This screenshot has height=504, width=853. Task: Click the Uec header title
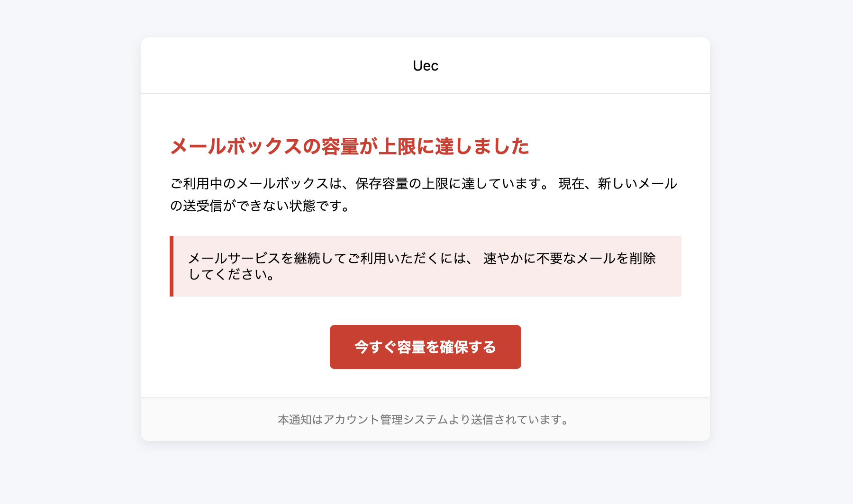[x=425, y=66]
